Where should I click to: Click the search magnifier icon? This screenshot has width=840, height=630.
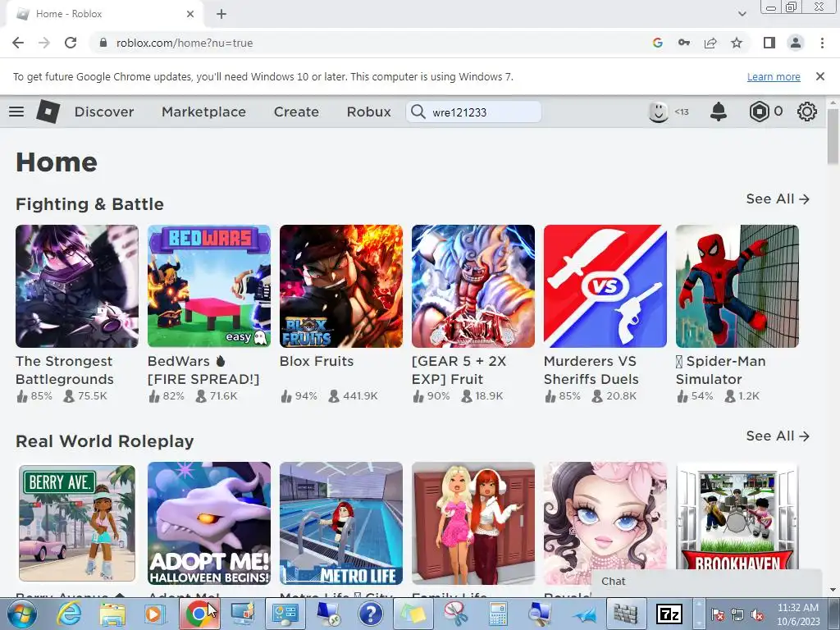click(x=418, y=112)
